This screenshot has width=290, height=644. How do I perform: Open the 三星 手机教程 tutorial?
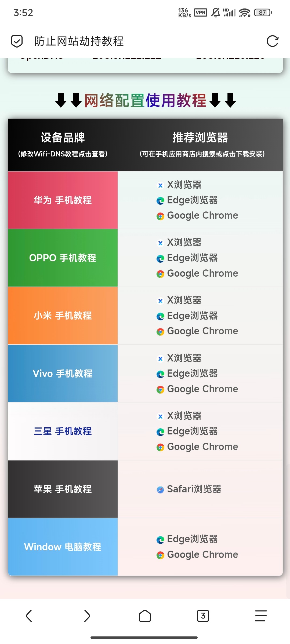tap(63, 431)
